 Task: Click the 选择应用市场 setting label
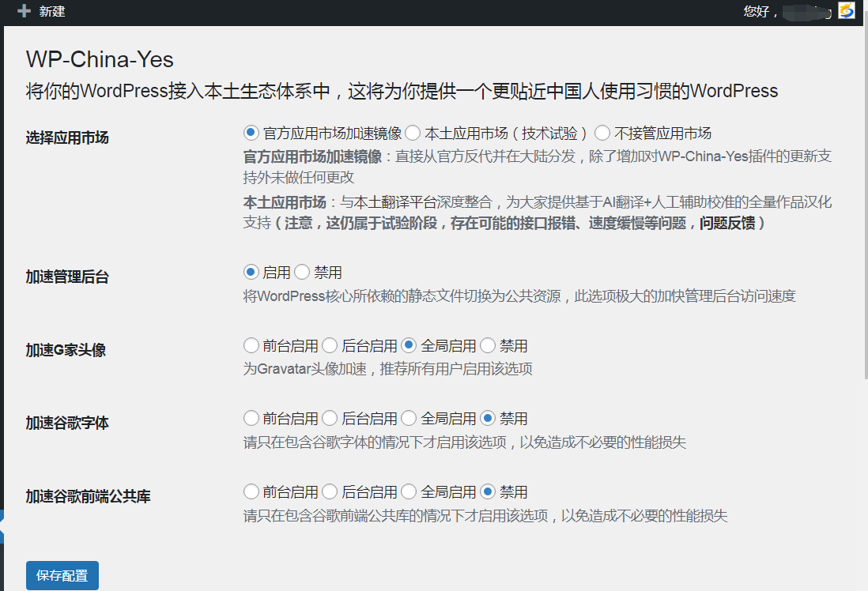[x=67, y=137]
